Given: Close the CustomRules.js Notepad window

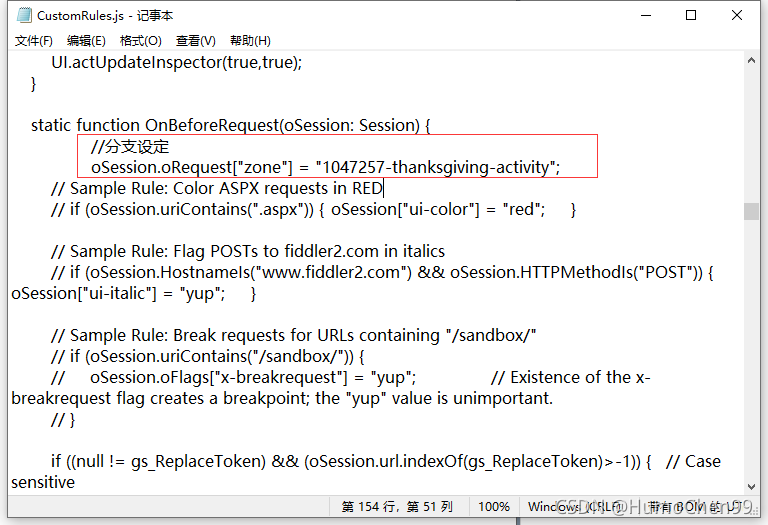Looking at the screenshot, I should pyautogui.click(x=738, y=15).
